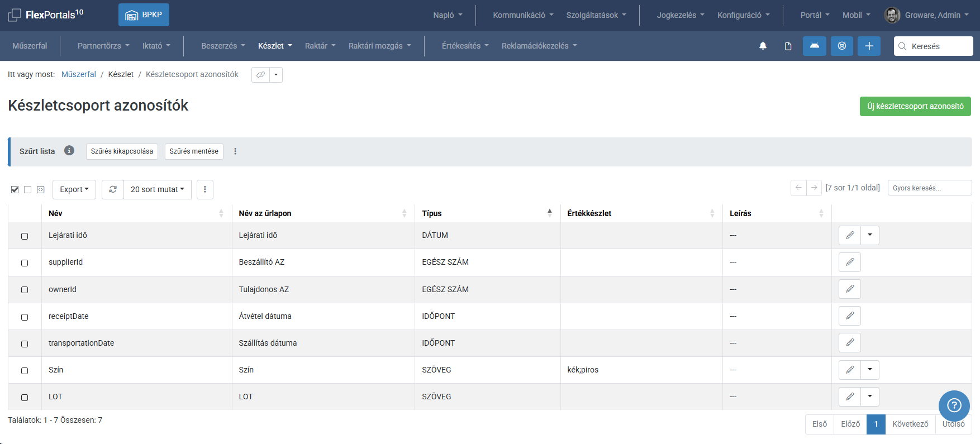The width and height of the screenshot is (980, 444).
Task: Click Szűrés kikapcsolása button
Action: [122, 151]
